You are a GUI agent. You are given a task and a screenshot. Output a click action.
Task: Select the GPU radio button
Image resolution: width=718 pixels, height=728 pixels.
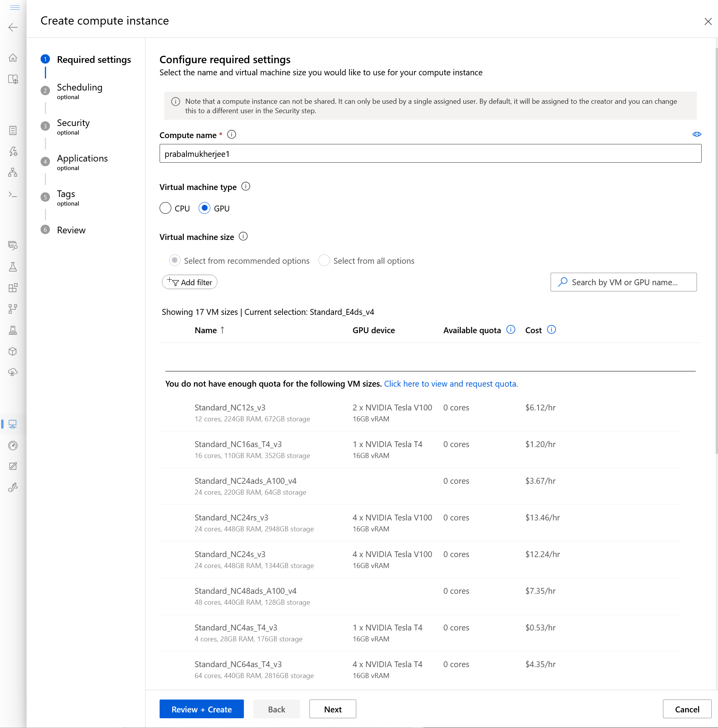pyautogui.click(x=204, y=208)
